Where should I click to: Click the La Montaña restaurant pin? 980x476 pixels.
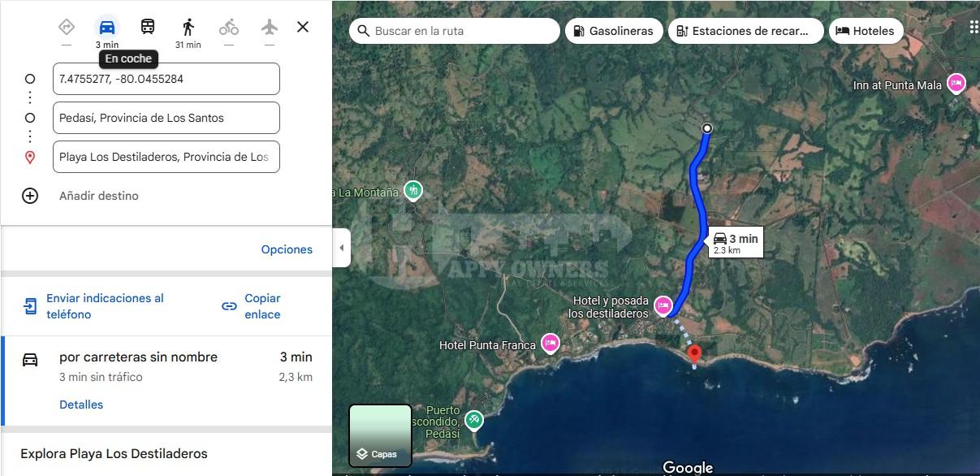[413, 190]
